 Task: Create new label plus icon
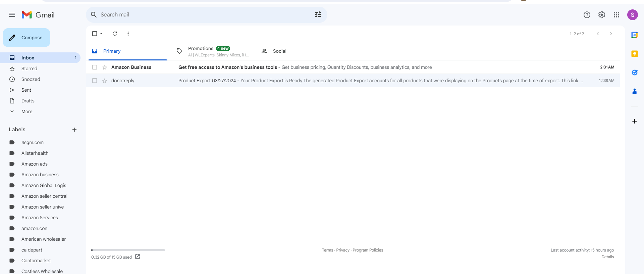(74, 130)
